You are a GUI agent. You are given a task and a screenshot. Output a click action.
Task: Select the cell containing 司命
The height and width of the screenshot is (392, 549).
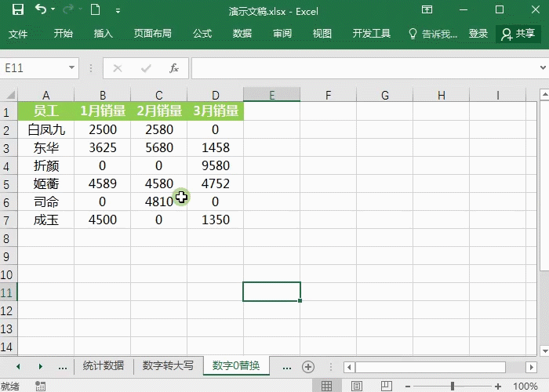[x=45, y=201]
